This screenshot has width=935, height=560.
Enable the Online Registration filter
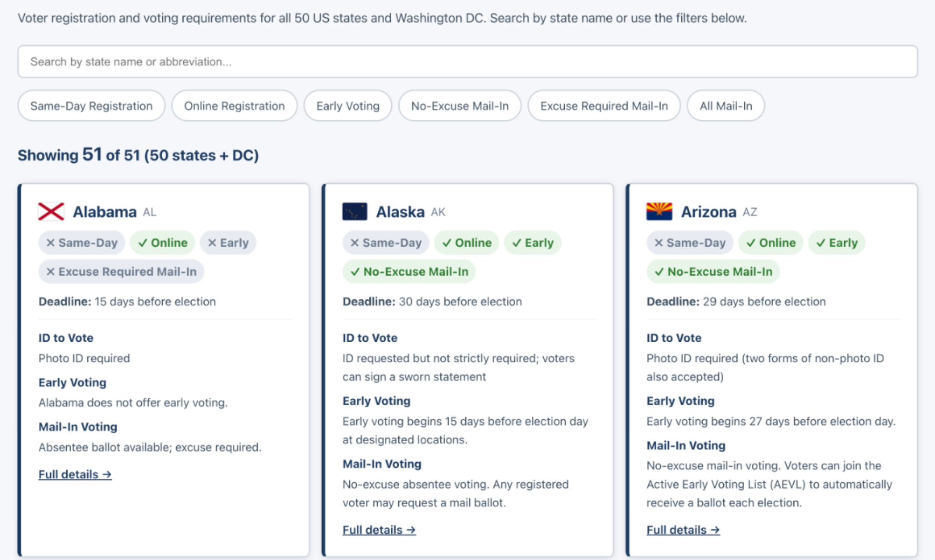(234, 106)
